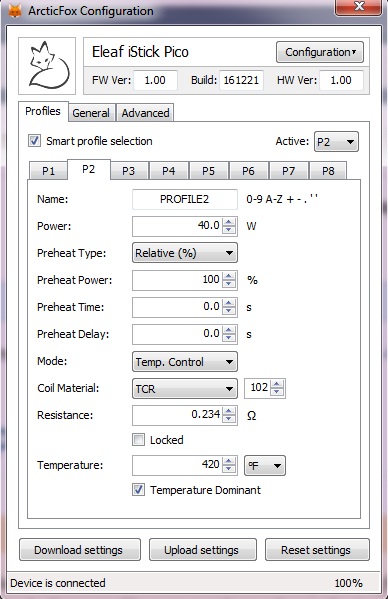Viewport: 388px width, 599px height.
Task: Decrease Preheat Time with down arrow
Action: pos(229,311)
